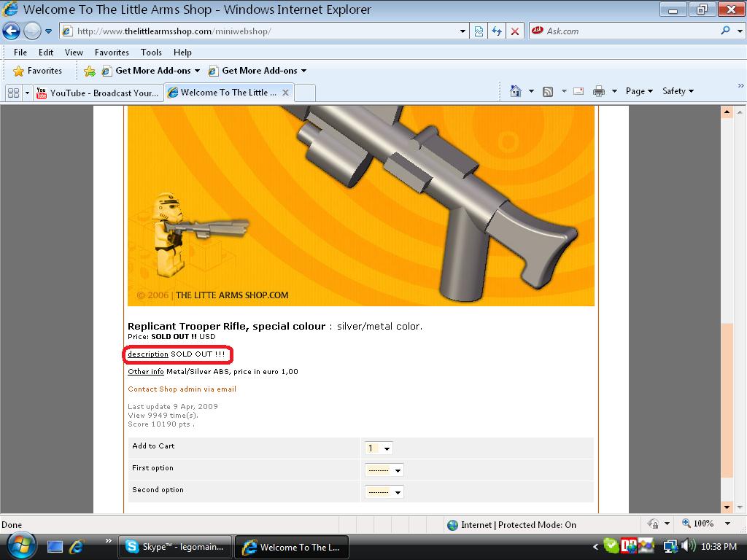Expand the address bar history dropdown

(x=462, y=31)
